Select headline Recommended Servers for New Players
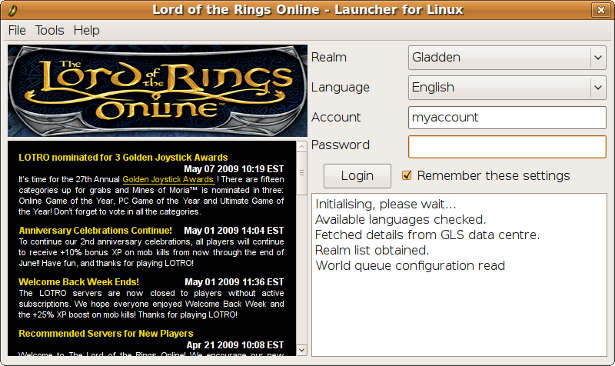Viewport: 615px width, 366px height. [106, 333]
